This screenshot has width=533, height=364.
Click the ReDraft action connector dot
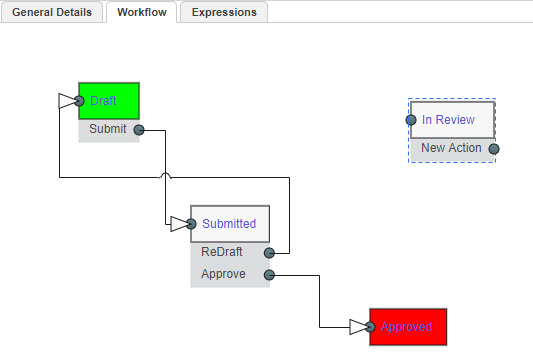pyautogui.click(x=269, y=253)
